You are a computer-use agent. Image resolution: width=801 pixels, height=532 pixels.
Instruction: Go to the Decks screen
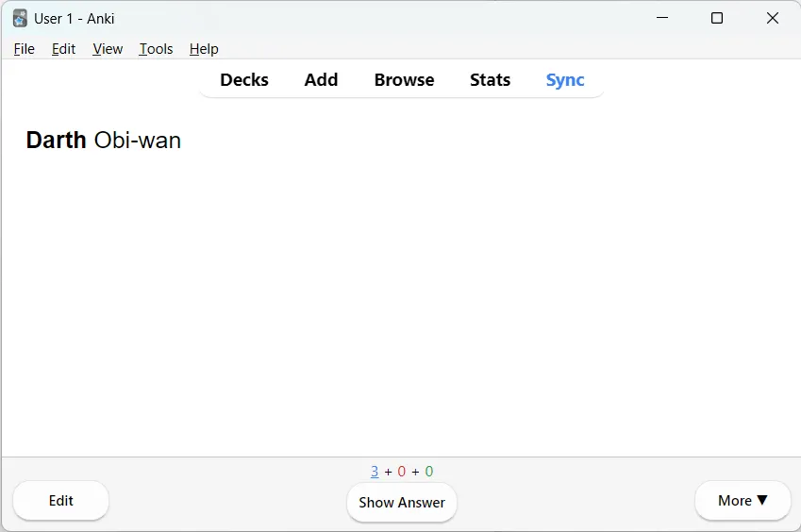tap(244, 79)
